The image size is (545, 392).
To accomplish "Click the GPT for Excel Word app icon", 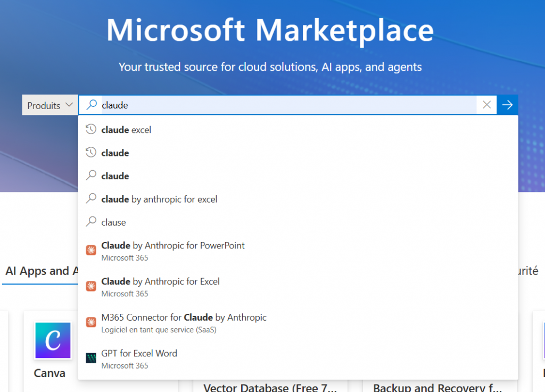I will [92, 358].
